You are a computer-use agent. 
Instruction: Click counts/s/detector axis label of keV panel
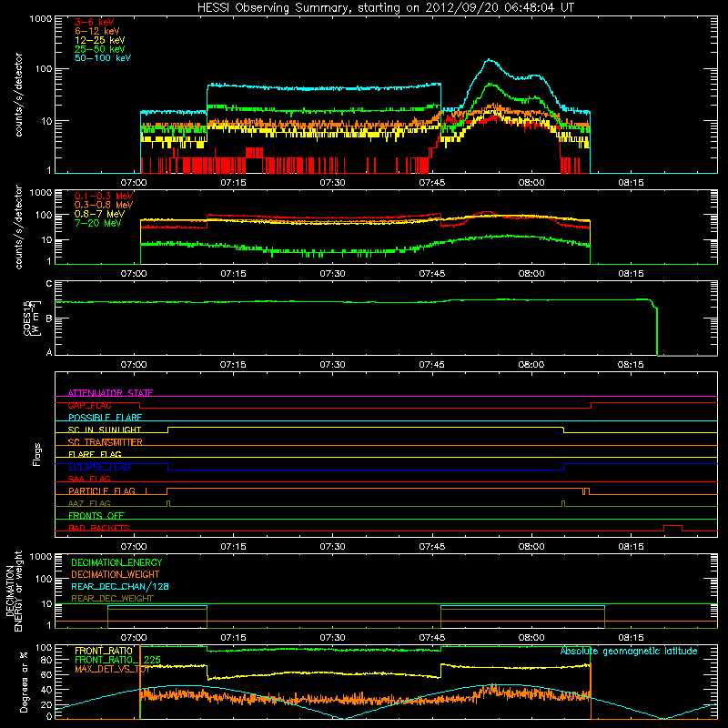18,95
